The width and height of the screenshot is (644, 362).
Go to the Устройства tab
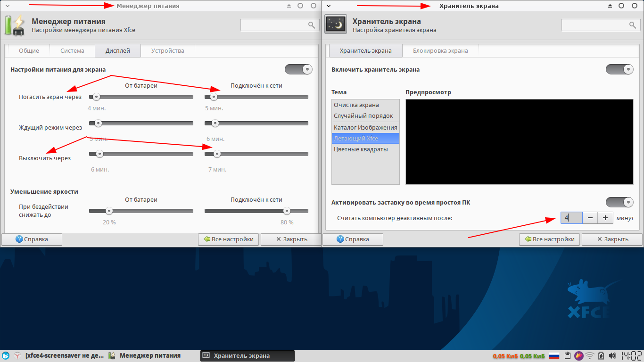pos(167,50)
